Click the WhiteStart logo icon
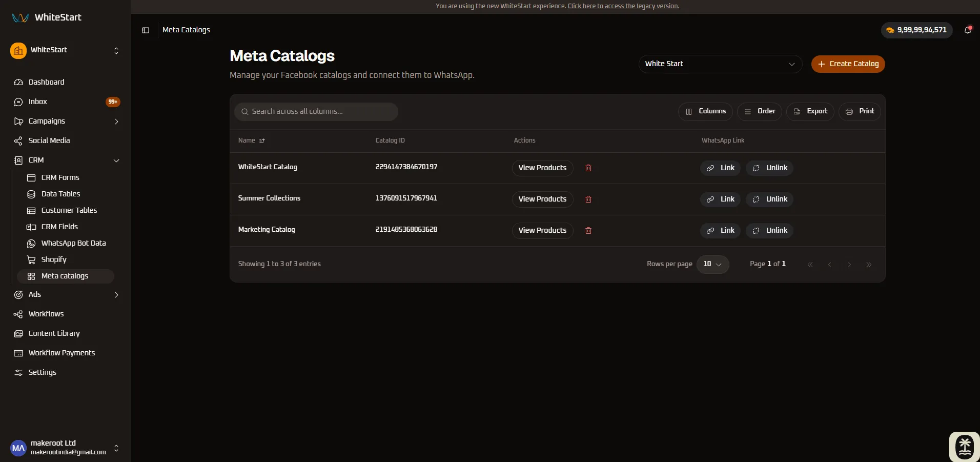Screen dimensions: 980x462 [20, 17]
